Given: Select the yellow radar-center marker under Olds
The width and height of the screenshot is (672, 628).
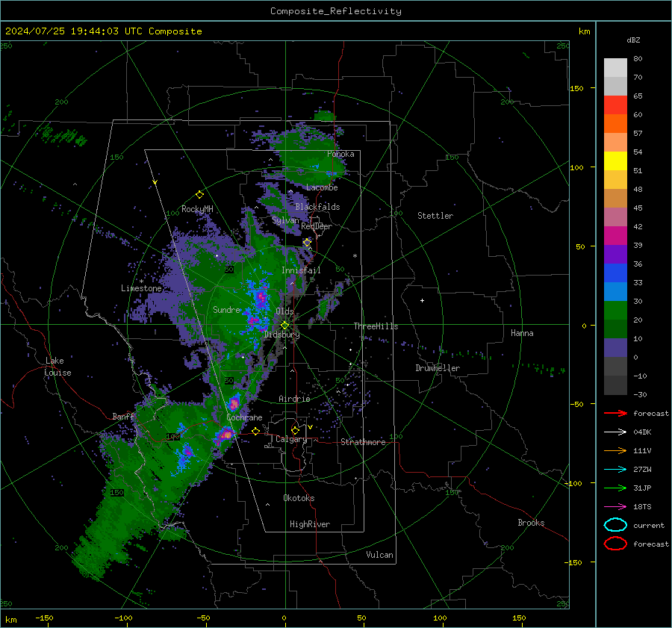Looking at the screenshot, I should click(x=284, y=326).
